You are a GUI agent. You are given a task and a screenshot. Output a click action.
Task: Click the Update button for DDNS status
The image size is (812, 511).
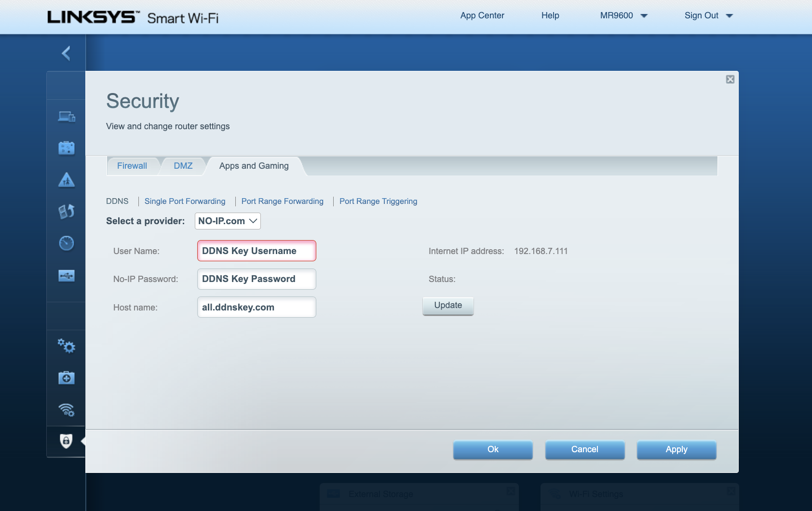pyautogui.click(x=447, y=305)
